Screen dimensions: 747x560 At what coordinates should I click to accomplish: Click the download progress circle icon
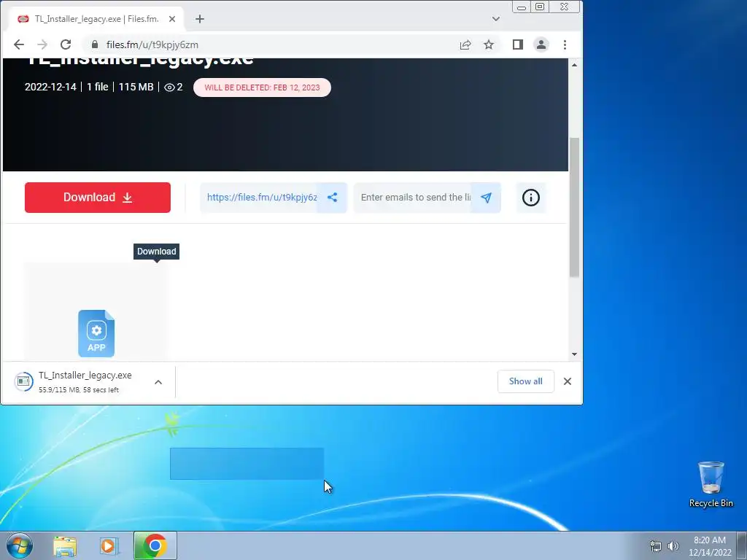(x=23, y=381)
